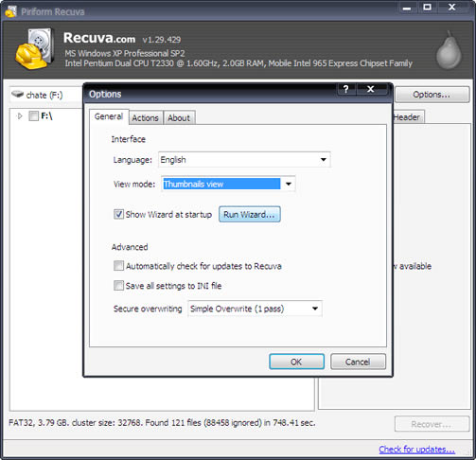Close the Options dialog with X
476x460 pixels.
pyautogui.click(x=371, y=89)
